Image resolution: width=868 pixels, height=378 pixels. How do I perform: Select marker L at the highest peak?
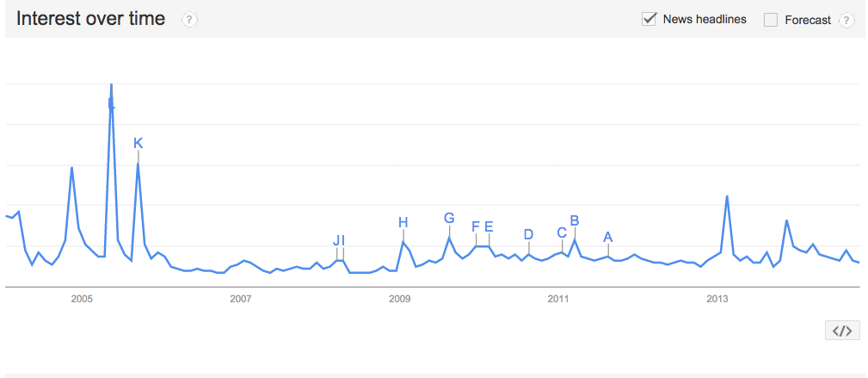coord(111,103)
